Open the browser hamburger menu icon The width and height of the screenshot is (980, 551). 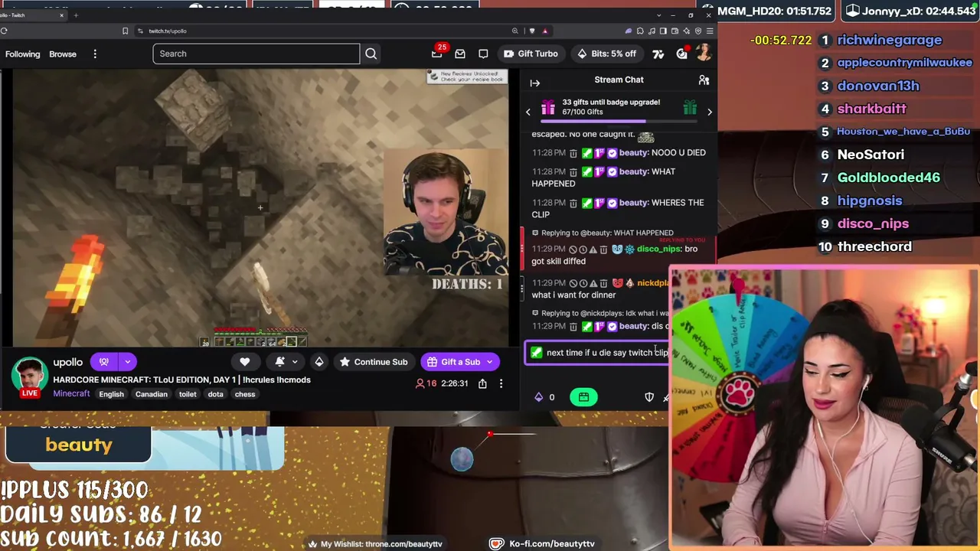point(710,31)
